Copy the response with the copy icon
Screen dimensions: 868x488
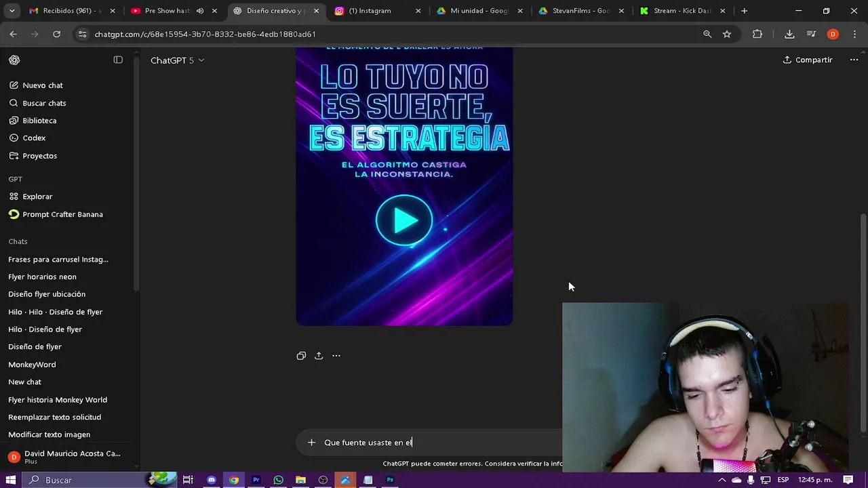[x=301, y=356]
